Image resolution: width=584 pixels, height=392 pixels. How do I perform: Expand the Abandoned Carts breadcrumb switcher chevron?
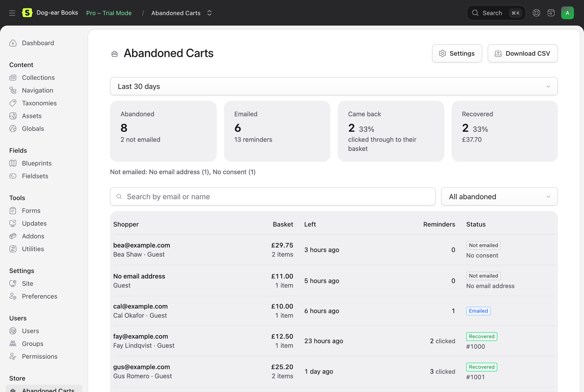tap(210, 13)
